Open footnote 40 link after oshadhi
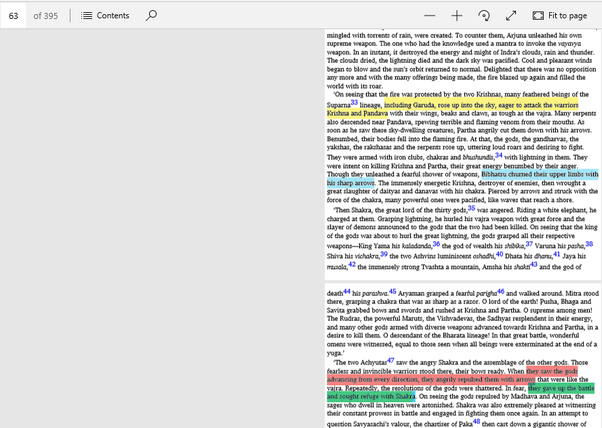The height and width of the screenshot is (428, 602). click(499, 254)
